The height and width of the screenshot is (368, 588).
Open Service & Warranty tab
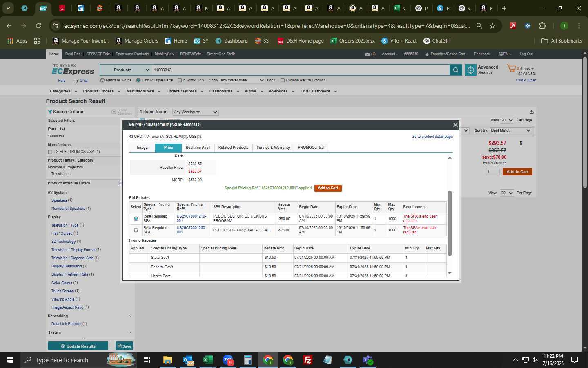tap(273, 148)
